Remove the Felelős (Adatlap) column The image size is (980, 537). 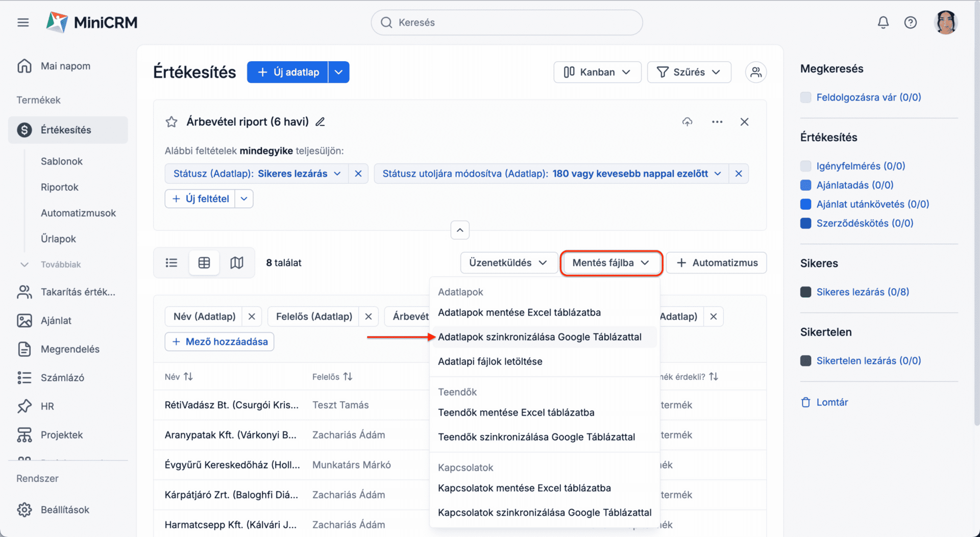[x=369, y=316]
